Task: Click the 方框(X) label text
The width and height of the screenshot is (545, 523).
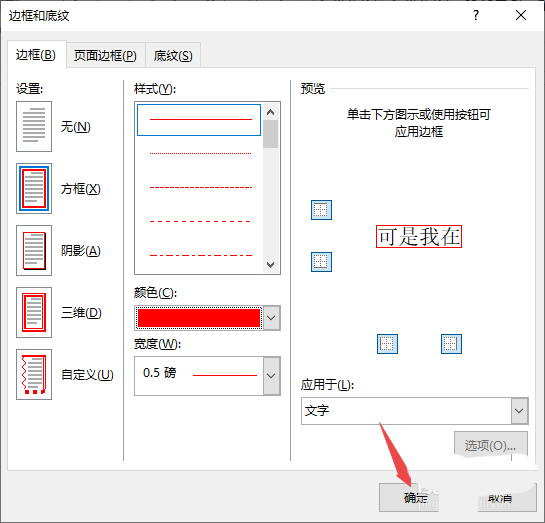Action: coord(81,189)
